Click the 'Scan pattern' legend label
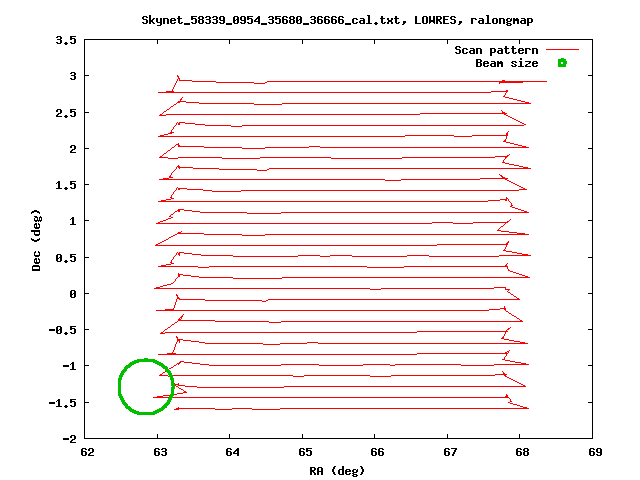Image resolution: width=640 pixels, height=480 pixels. coord(496,50)
